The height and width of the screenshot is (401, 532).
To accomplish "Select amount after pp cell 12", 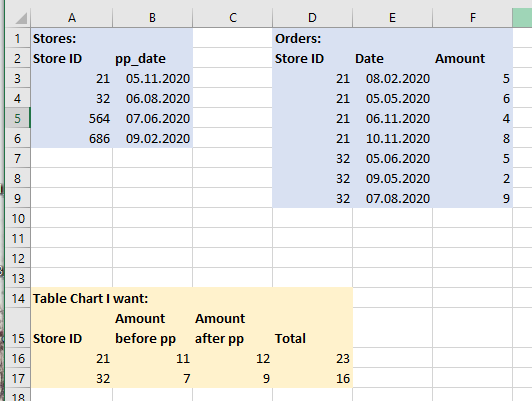I will click(232, 359).
